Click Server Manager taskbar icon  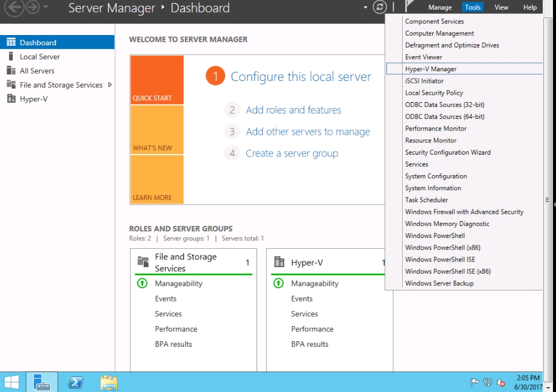(42, 382)
